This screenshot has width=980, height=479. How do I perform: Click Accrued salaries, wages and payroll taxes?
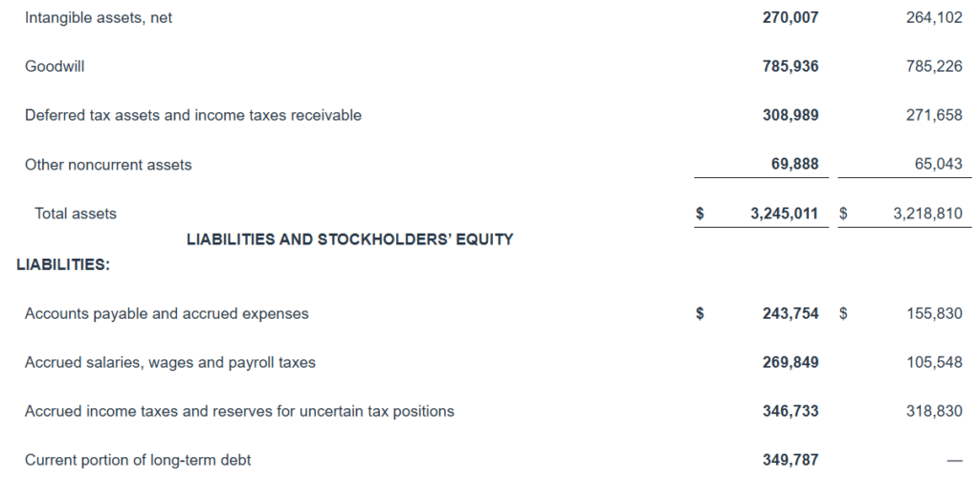point(170,362)
